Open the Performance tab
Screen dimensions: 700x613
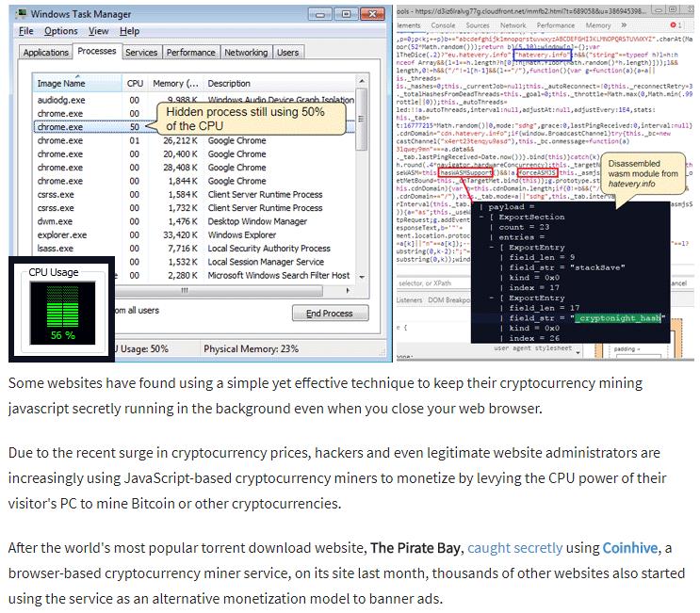[x=190, y=52]
